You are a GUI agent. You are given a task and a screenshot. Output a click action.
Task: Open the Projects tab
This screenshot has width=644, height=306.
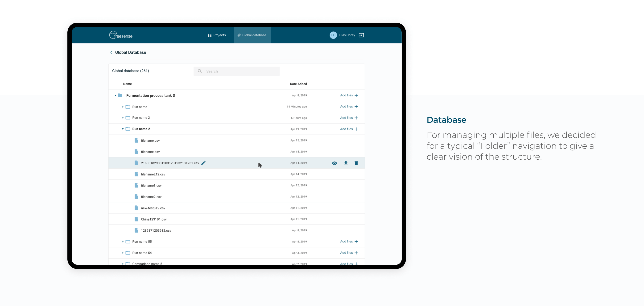pos(217,35)
